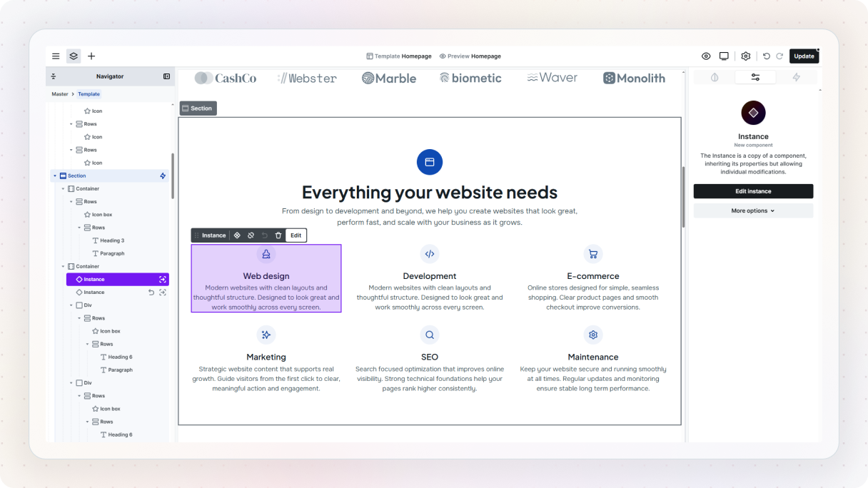Click the Maintenance gear icon

(592, 335)
